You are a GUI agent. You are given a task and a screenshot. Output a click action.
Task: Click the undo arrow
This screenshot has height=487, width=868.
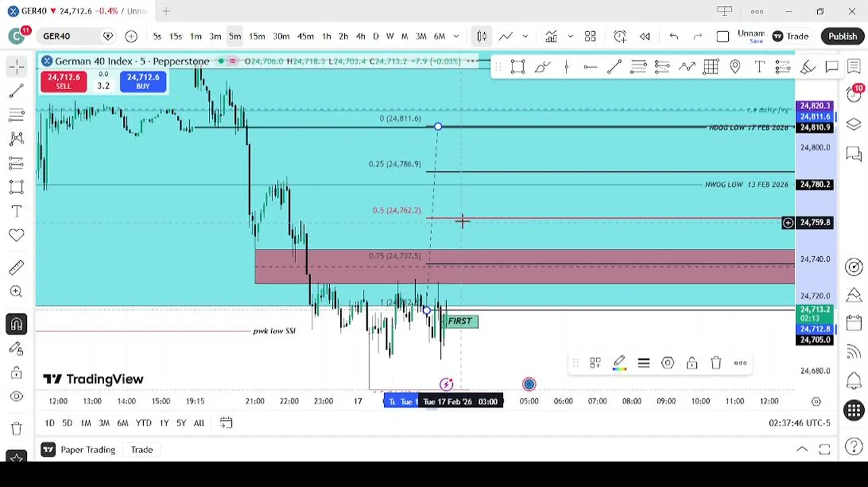(x=673, y=36)
